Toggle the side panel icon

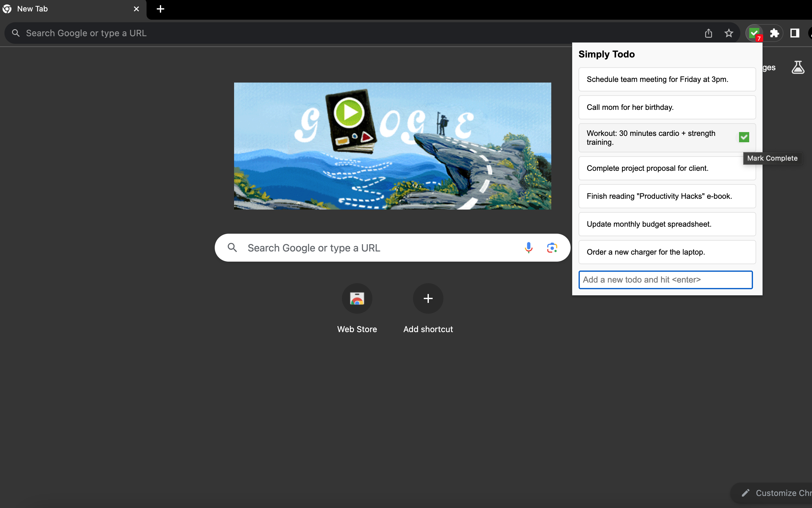[x=795, y=33]
